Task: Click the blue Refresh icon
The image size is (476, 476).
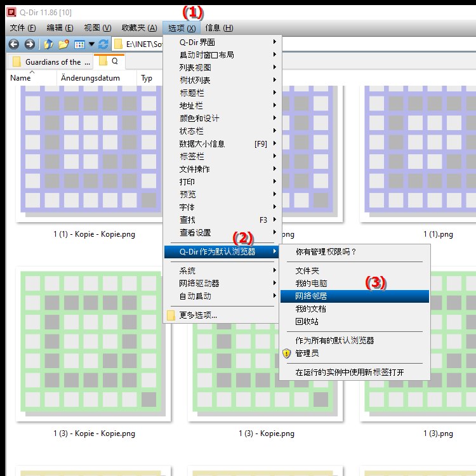Action: tap(103, 44)
